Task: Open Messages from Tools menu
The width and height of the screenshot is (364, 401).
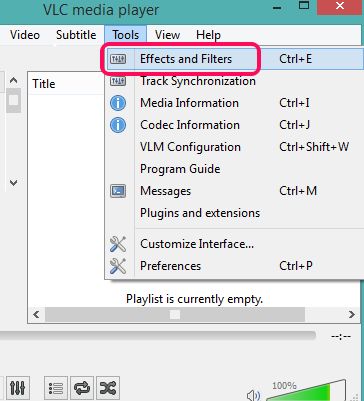Action: click(235, 191)
